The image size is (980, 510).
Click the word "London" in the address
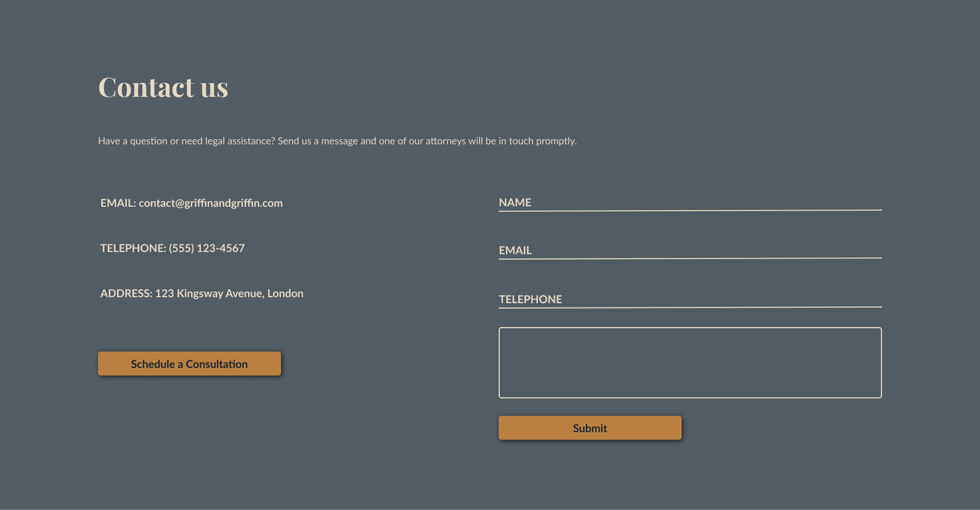pos(285,293)
